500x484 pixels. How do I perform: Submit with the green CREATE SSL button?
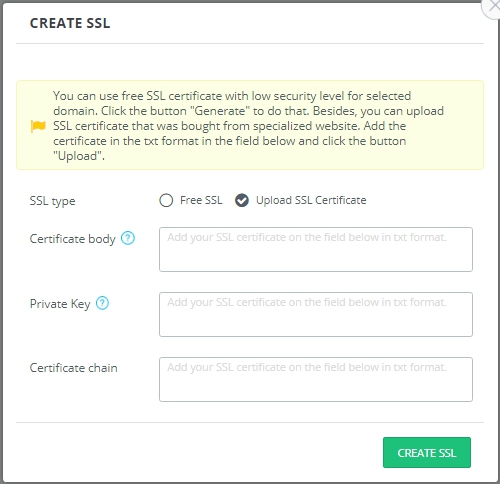tap(427, 452)
